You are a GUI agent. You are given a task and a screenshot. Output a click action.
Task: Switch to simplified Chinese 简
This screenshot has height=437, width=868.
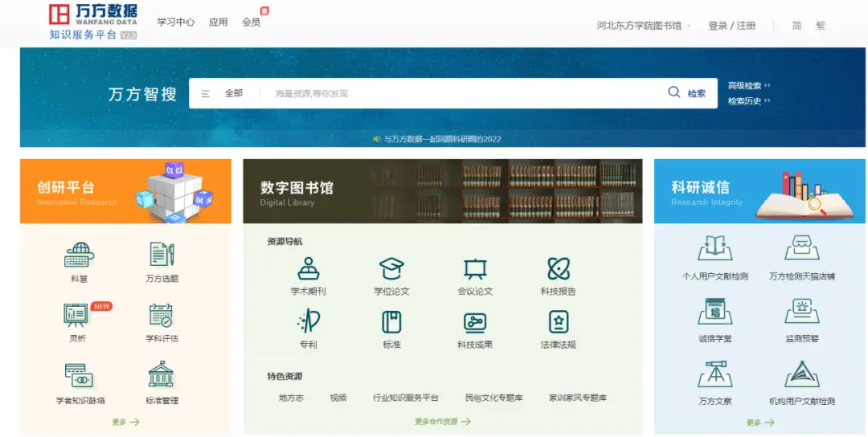coord(796,26)
